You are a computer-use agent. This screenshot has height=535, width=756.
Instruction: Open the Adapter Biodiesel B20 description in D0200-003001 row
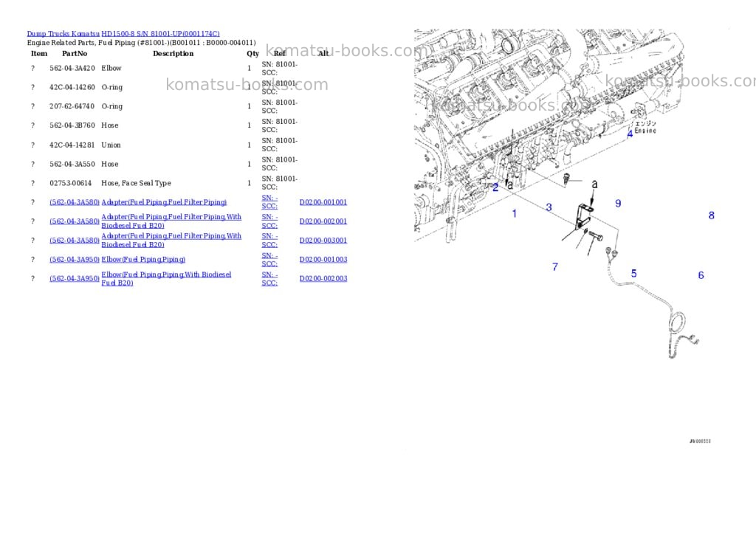click(x=171, y=240)
